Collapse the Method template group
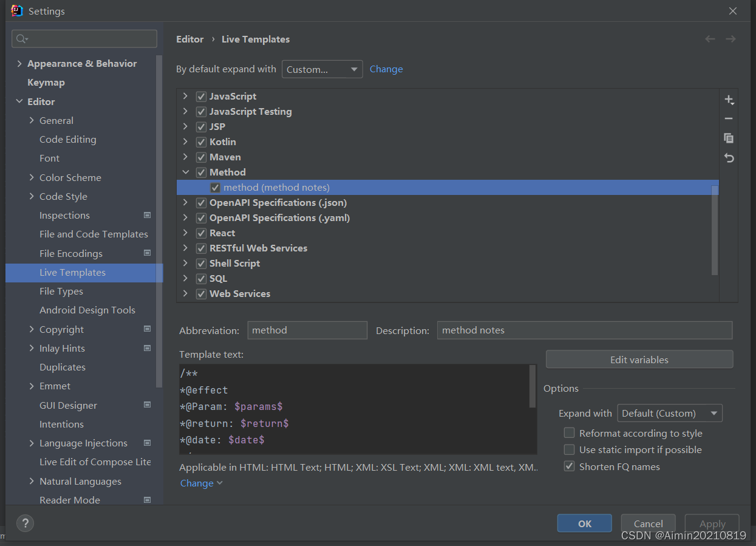Viewport: 756px width, 546px height. (185, 172)
